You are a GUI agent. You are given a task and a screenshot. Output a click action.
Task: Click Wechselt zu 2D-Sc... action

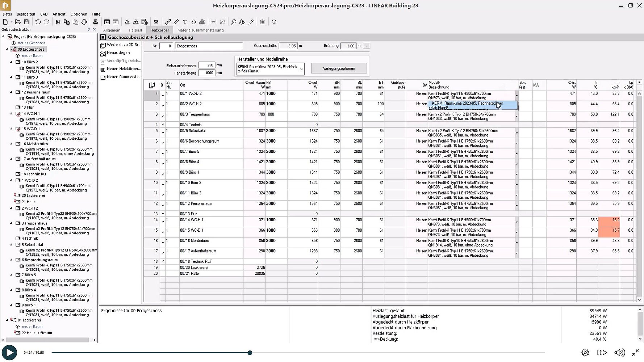tap(121, 45)
